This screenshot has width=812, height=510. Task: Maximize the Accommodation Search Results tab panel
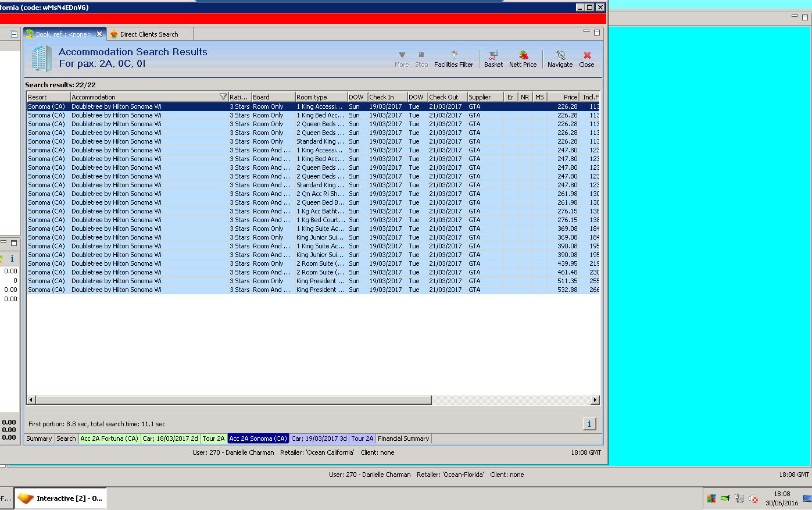click(596, 33)
